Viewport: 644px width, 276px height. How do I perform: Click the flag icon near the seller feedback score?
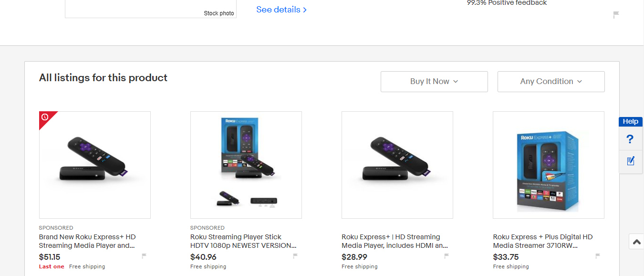616,14
